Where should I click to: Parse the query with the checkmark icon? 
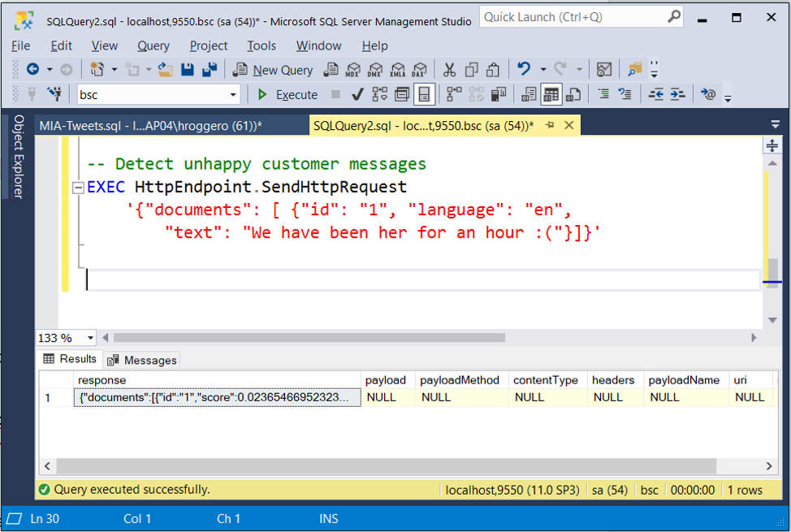click(357, 94)
